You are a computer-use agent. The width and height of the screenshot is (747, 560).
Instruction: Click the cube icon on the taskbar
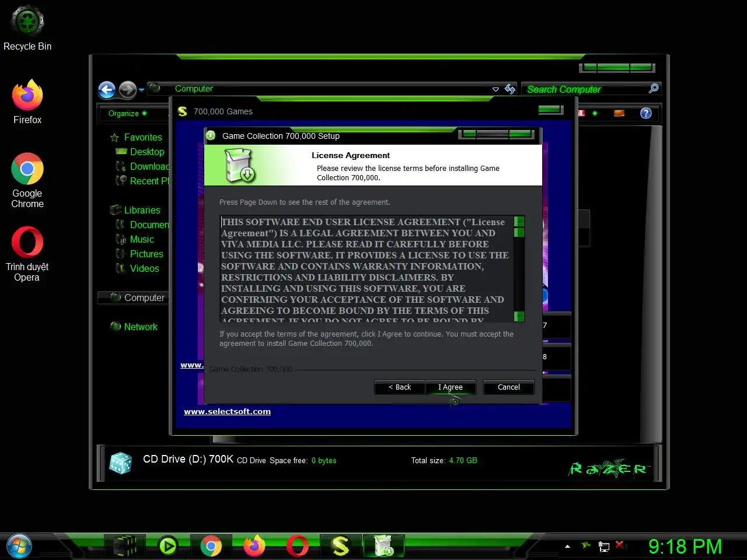[x=125, y=547]
